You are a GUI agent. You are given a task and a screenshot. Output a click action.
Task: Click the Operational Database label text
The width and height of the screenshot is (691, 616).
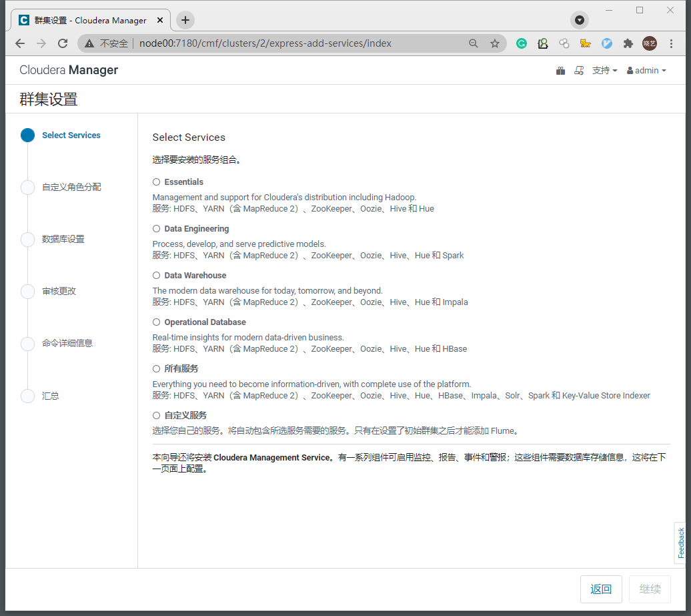205,322
